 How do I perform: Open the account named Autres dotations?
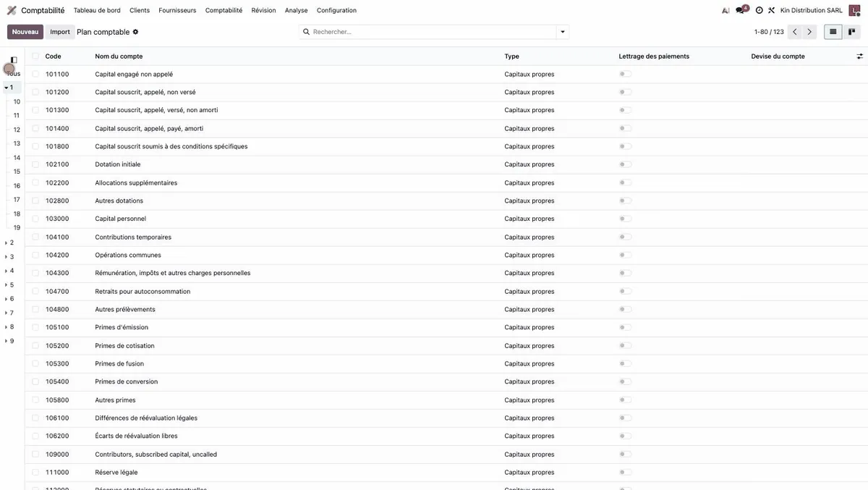coord(119,200)
